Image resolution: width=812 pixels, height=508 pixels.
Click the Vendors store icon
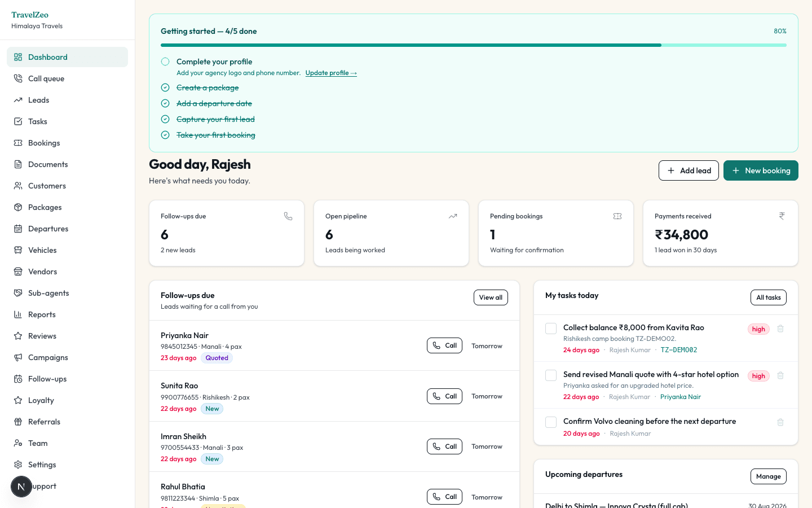[x=18, y=271]
